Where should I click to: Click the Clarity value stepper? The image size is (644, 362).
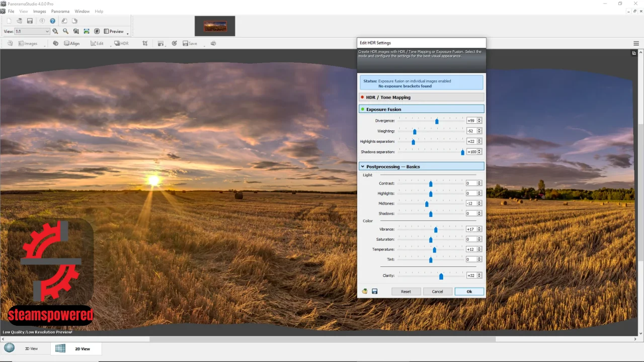479,276
